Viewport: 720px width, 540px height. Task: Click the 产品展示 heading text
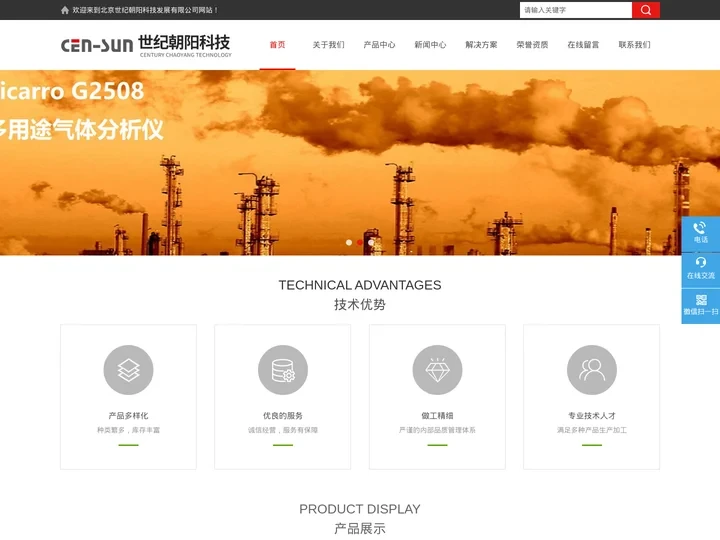click(x=360, y=529)
